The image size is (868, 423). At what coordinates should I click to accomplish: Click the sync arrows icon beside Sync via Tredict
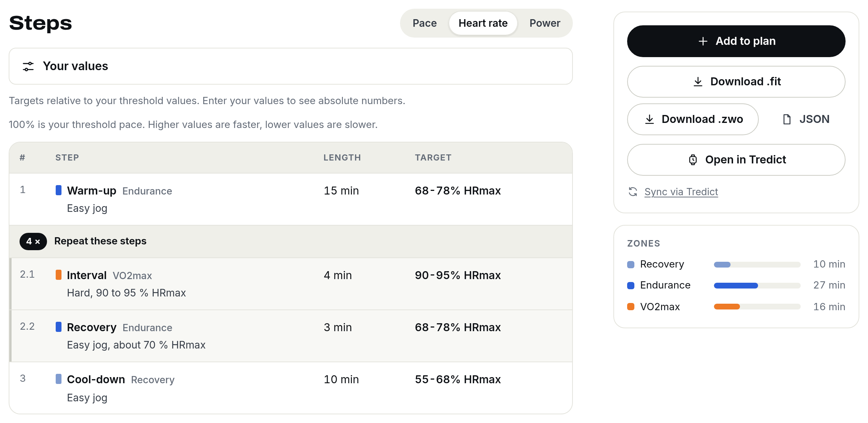pos(633,192)
